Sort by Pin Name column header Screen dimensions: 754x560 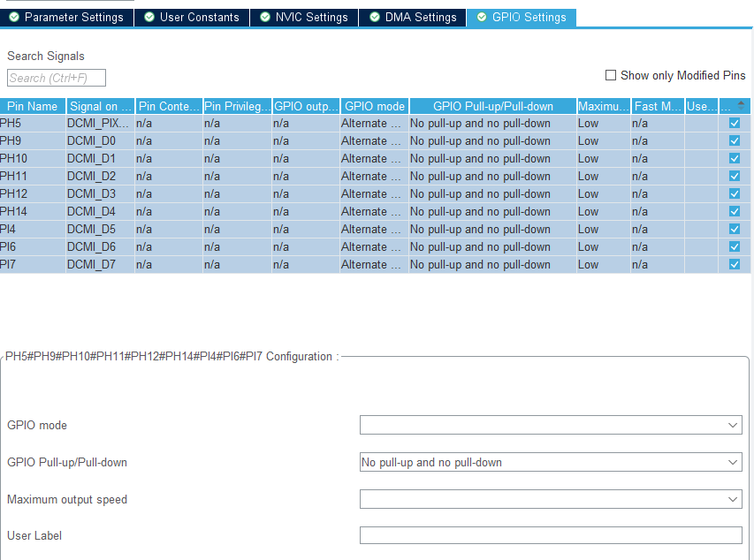[x=32, y=106]
